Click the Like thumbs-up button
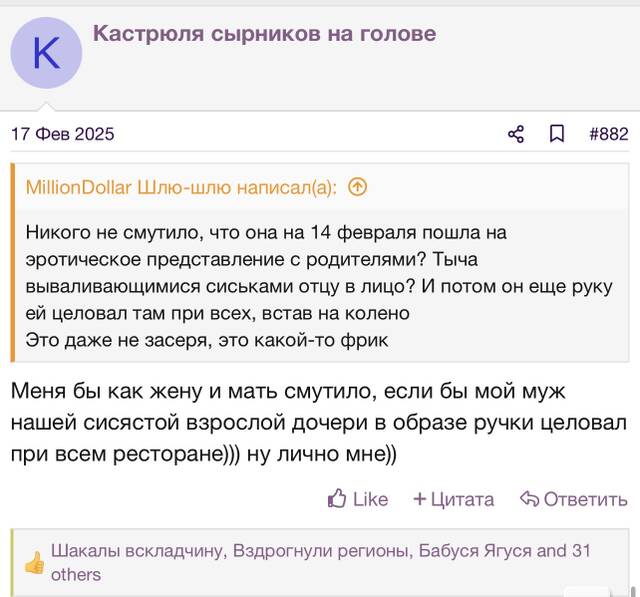 (358, 499)
